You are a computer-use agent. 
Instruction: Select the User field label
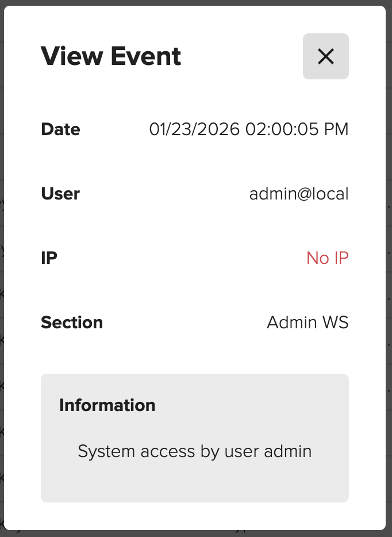[x=60, y=194]
